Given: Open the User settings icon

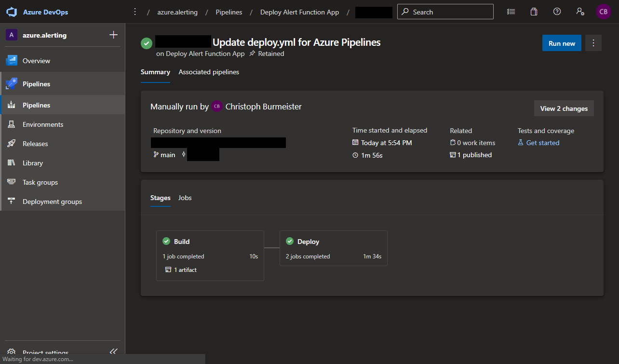Looking at the screenshot, I should (580, 12).
